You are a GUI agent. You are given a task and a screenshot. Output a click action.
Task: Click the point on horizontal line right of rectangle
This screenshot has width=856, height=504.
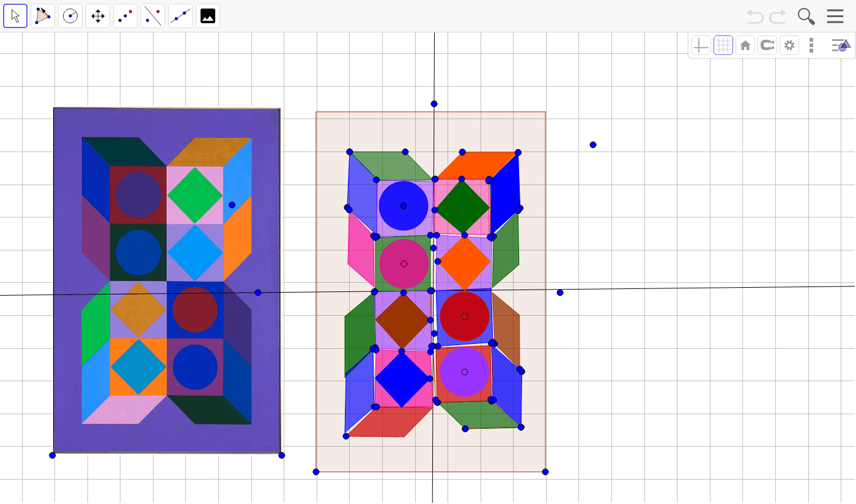click(560, 293)
